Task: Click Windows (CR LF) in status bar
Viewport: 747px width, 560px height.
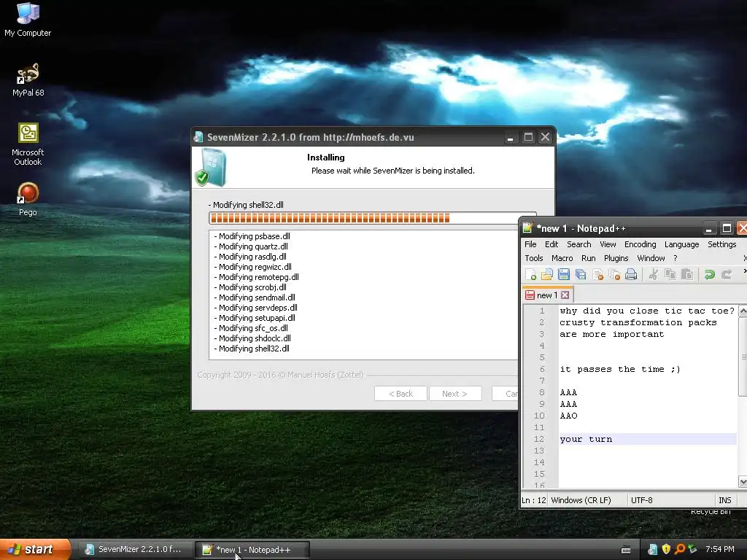Action: click(581, 500)
